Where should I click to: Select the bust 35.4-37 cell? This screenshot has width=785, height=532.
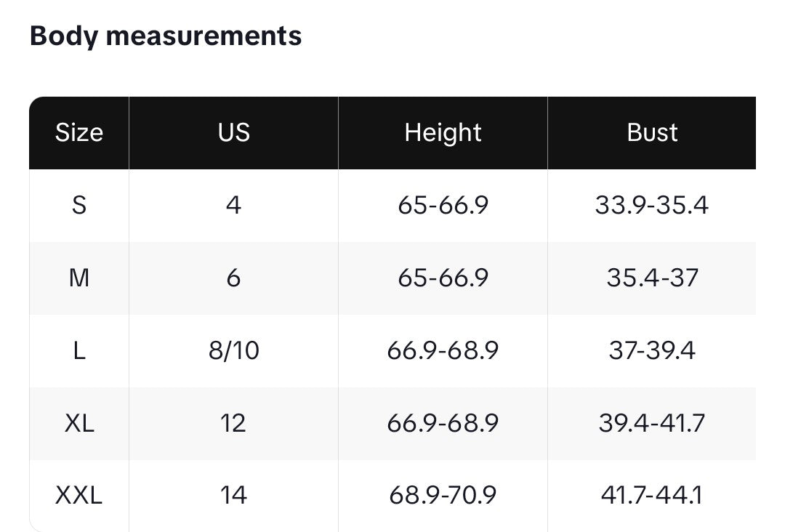[x=652, y=278]
